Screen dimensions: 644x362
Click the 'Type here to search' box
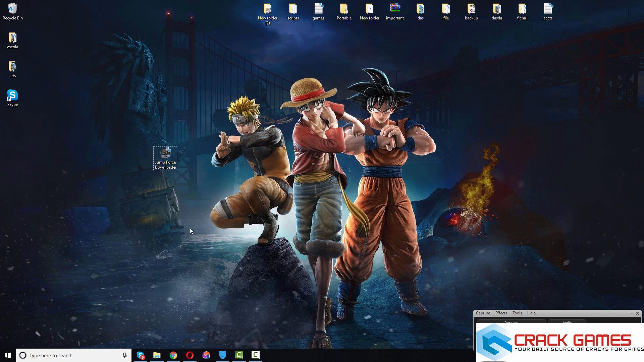point(70,355)
